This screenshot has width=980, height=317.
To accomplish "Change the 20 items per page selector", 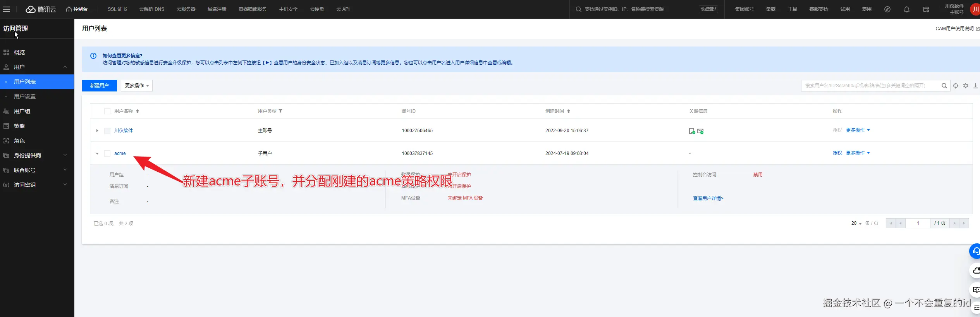I will coord(856,223).
